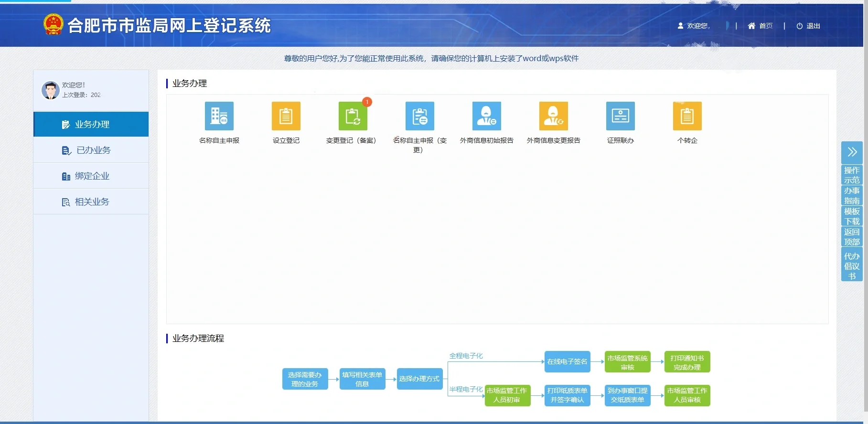Screen dimensions: 868x424
Task: Open the 名称自主申报 business icon
Action: tap(219, 116)
